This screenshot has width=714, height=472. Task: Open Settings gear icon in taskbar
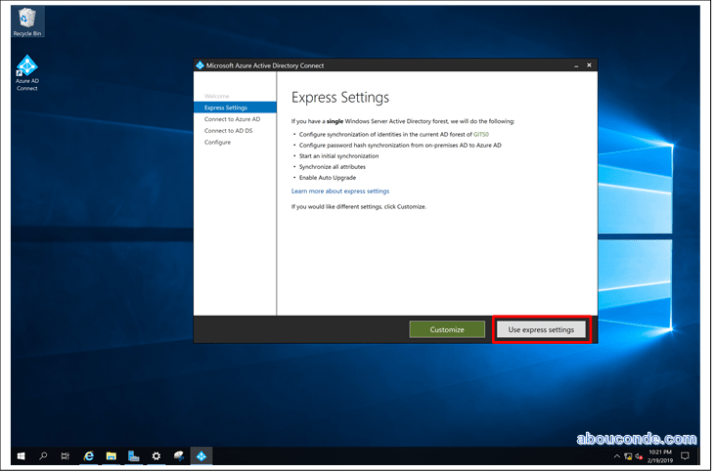pos(156,456)
